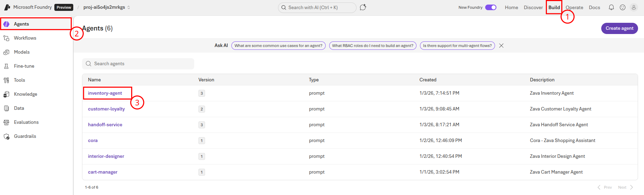Click the Microsoft Foundry logo icon
The image size is (644, 195).
7,7
